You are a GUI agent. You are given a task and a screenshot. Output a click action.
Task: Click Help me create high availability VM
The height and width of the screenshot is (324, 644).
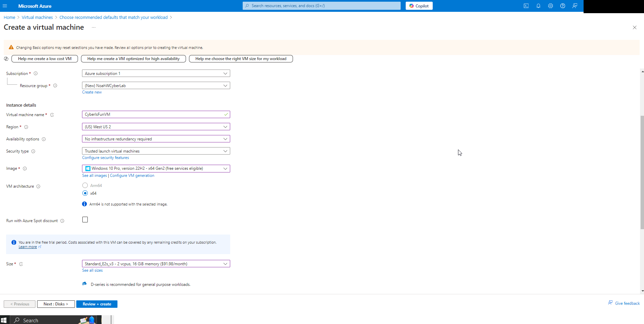tap(133, 59)
